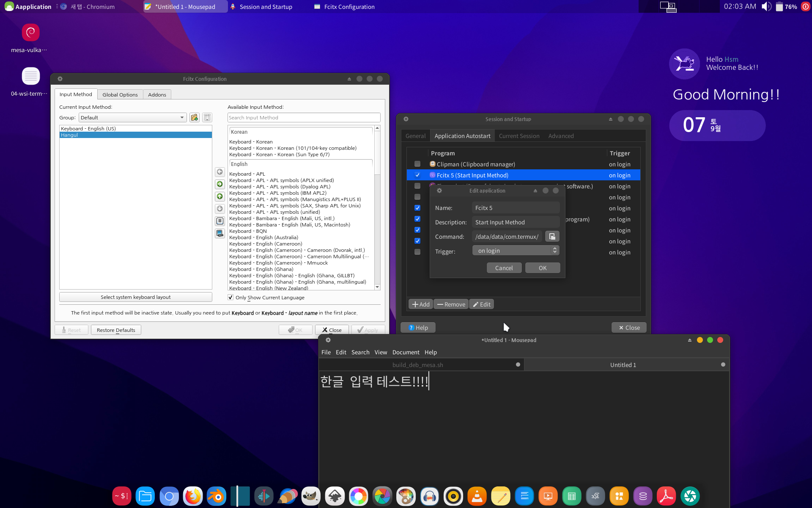Click the Name field containing Fcitx 5
Viewport: 812px width, 508px height.
tap(516, 208)
